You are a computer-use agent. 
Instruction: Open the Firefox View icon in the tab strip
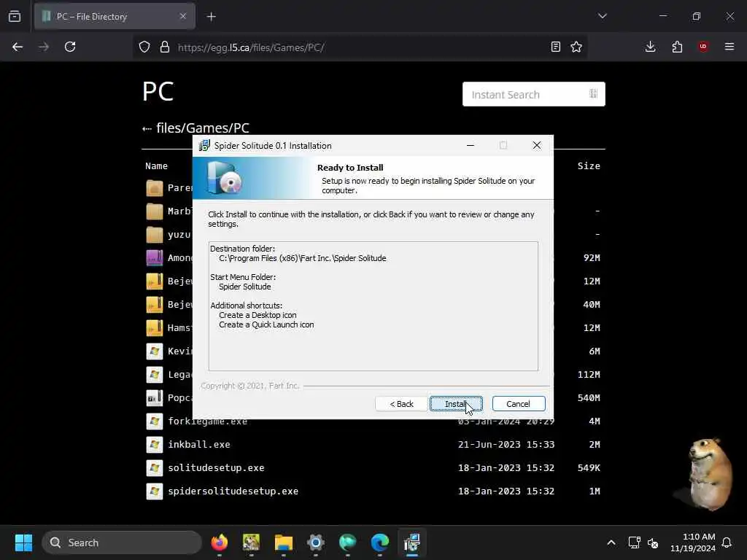tap(15, 17)
